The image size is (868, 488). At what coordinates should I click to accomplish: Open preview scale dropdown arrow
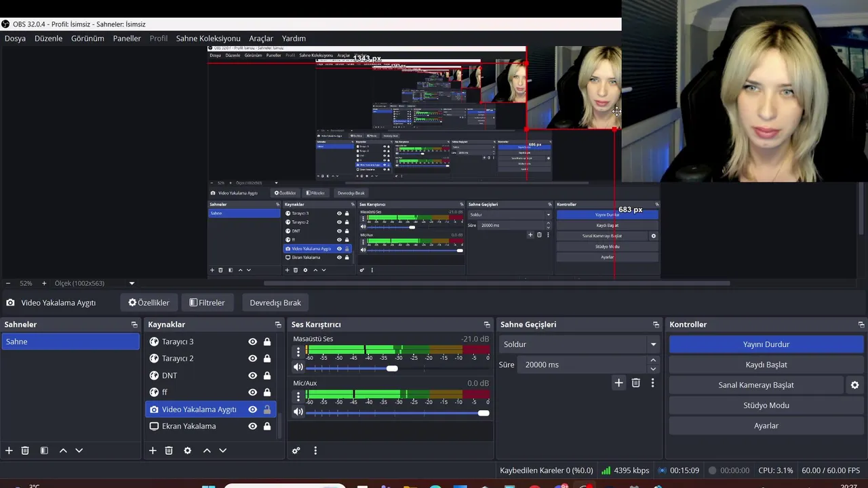tap(132, 283)
